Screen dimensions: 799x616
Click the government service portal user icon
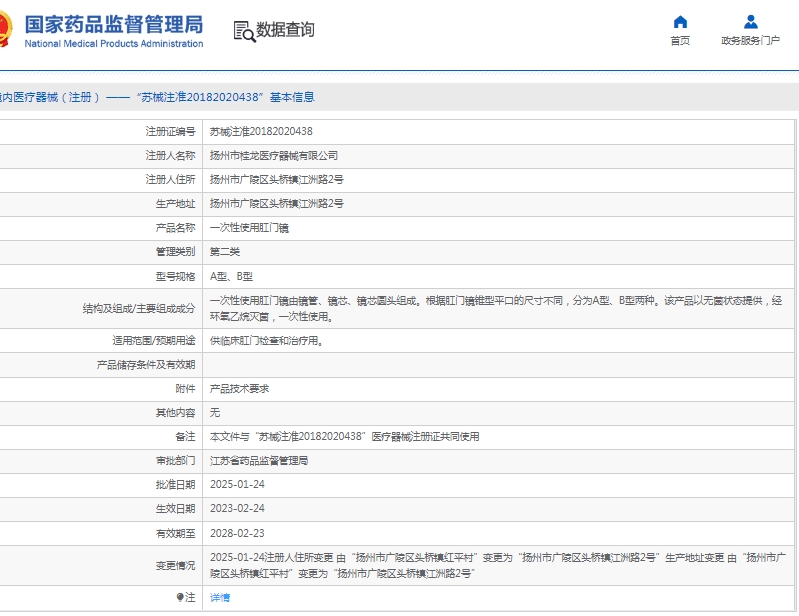tap(751, 22)
